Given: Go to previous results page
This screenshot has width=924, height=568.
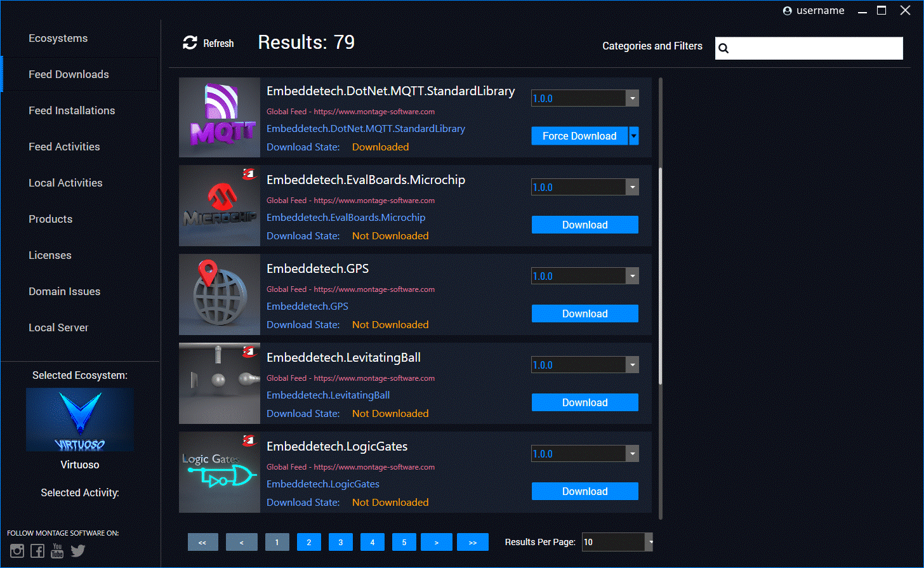Looking at the screenshot, I should click(242, 542).
